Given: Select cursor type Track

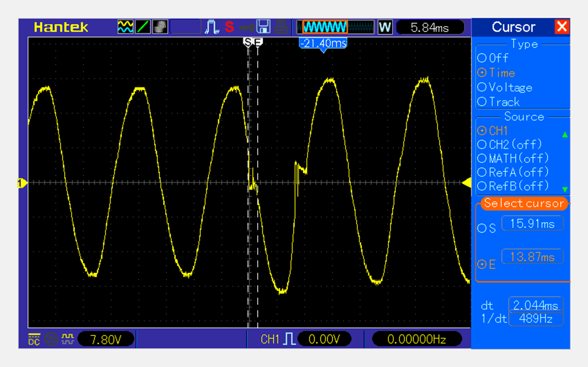Looking at the screenshot, I should [x=499, y=102].
